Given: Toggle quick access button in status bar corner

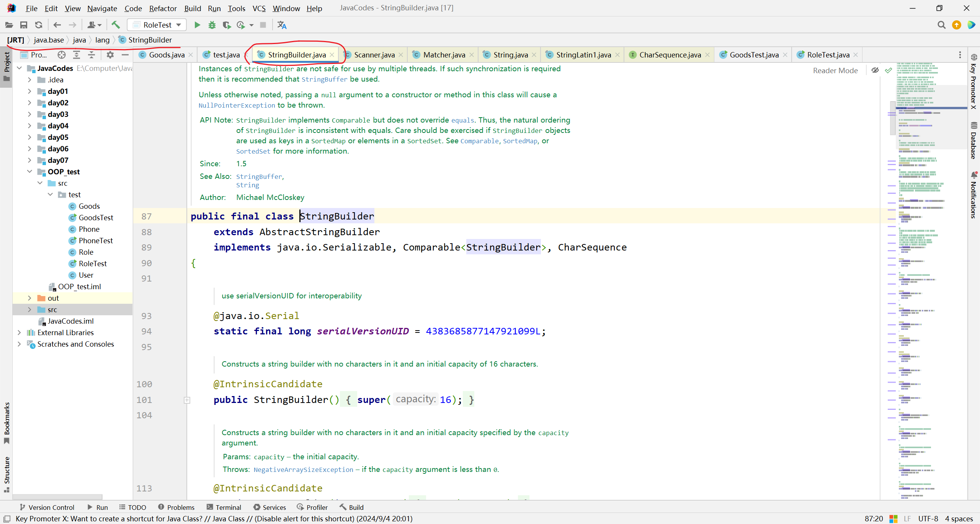Looking at the screenshot, I should click(x=7, y=519).
